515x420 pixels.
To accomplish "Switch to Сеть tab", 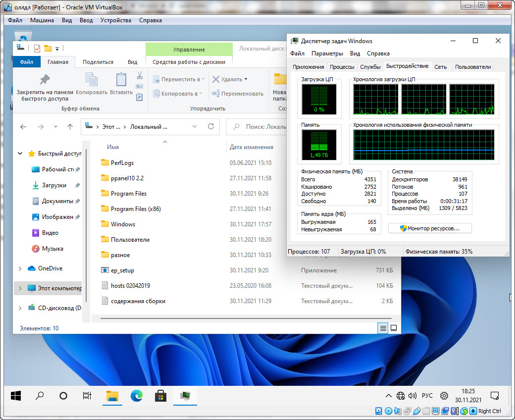I will pyautogui.click(x=440, y=67).
